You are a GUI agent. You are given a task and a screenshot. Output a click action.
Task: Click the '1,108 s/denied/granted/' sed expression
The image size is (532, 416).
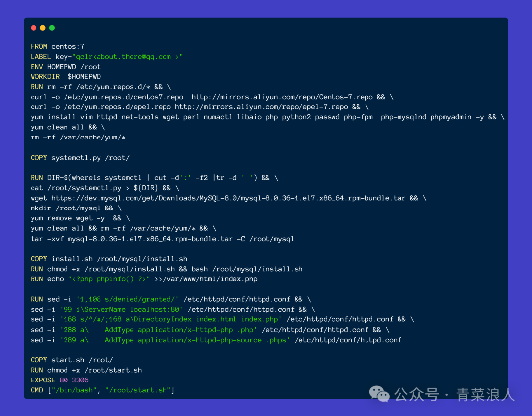(x=128, y=299)
